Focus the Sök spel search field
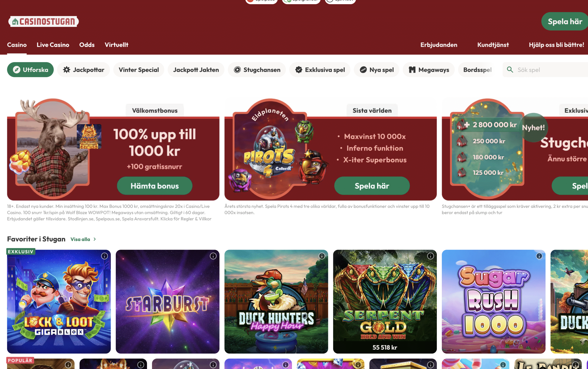The height and width of the screenshot is (369, 588). pos(545,70)
